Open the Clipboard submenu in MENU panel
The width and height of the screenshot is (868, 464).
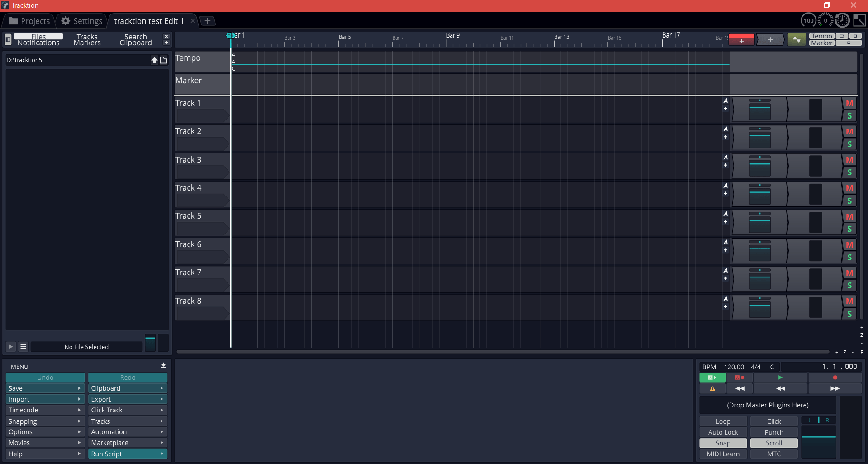(x=128, y=388)
